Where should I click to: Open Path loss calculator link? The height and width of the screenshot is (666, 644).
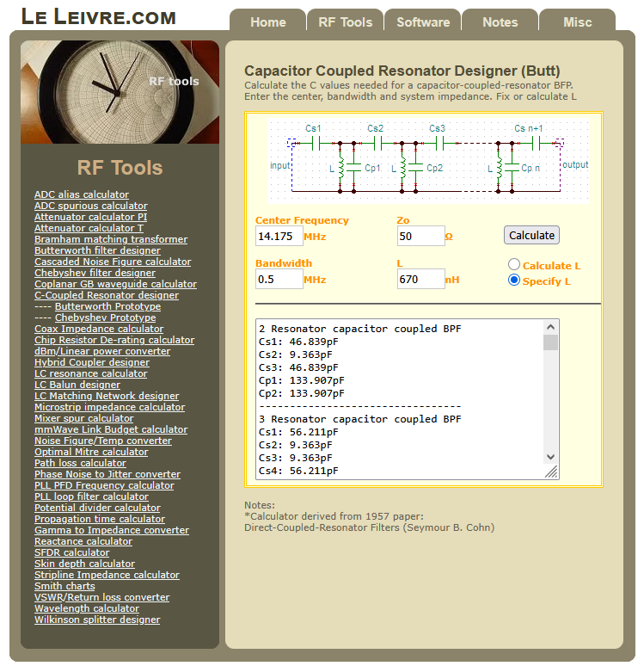80,463
